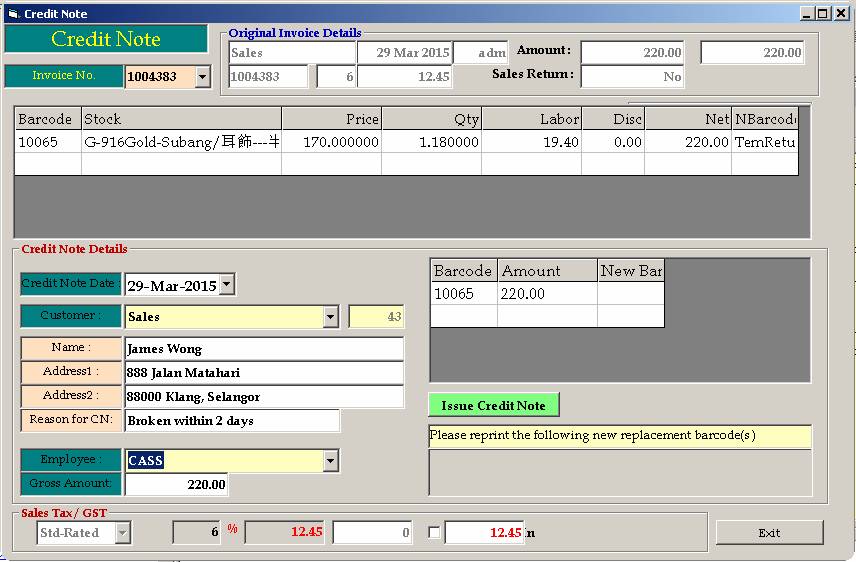856x562 pixels.
Task: Click the Reason for CN field
Action: coord(232,421)
